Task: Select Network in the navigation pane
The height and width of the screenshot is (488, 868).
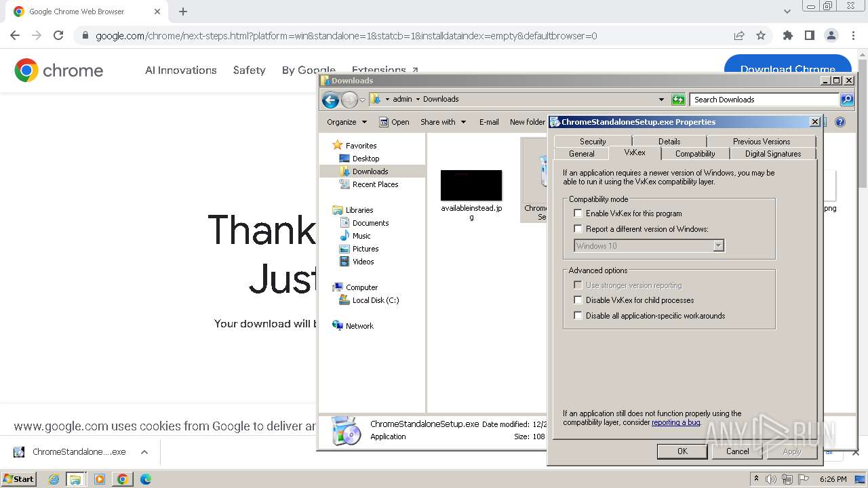Action: 359,326
